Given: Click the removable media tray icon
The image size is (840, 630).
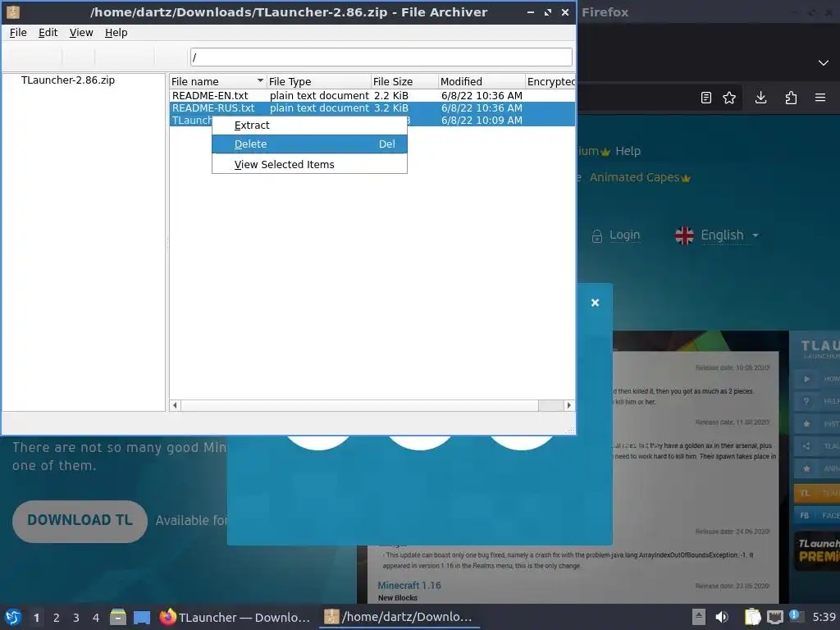Looking at the screenshot, I should [698, 617].
